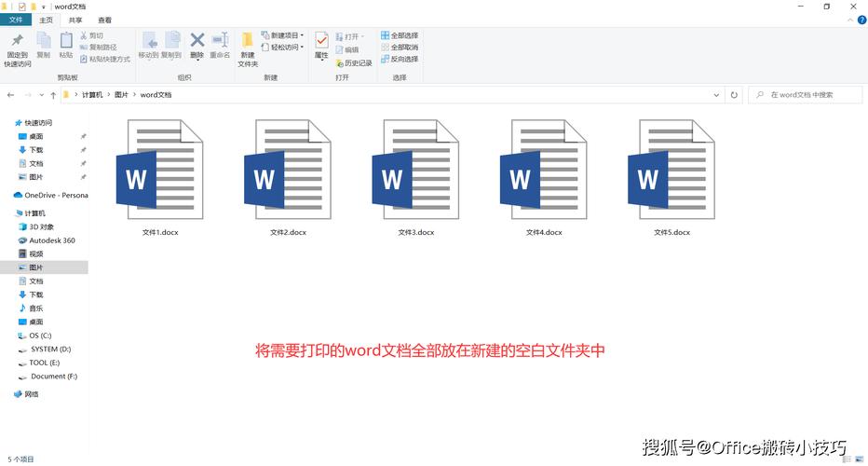Viewport: 868px width, 466px height.
Task: Switch to details view icon in status bar
Action: [847, 459]
